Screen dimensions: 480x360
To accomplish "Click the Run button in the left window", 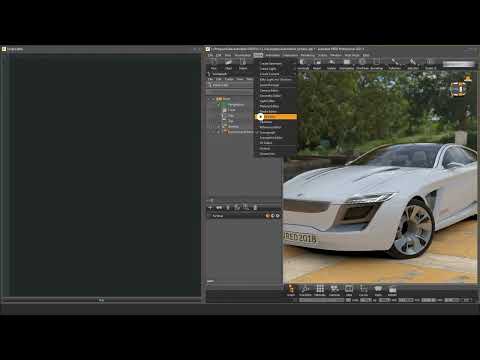I will [x=101, y=300].
